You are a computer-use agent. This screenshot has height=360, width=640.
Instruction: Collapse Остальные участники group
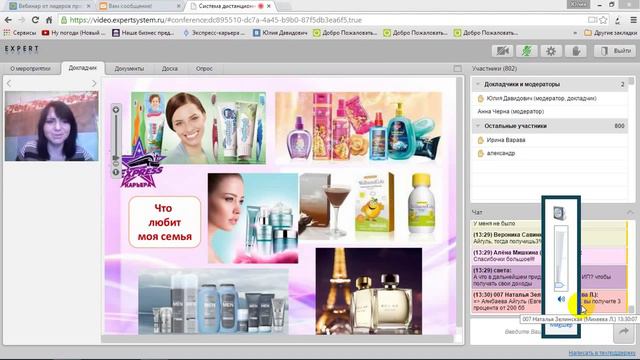tap(478, 126)
